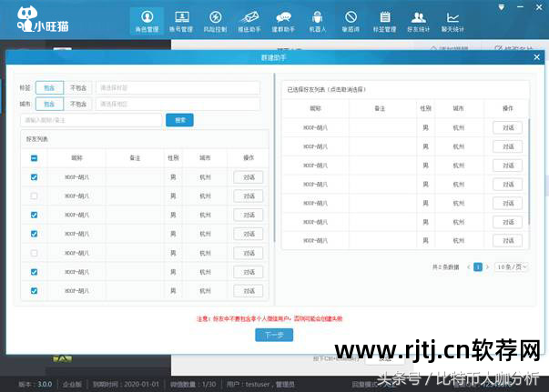Uncheck the fourth friend row checkbox
Viewport: 549px width, 392px height.
[34, 234]
